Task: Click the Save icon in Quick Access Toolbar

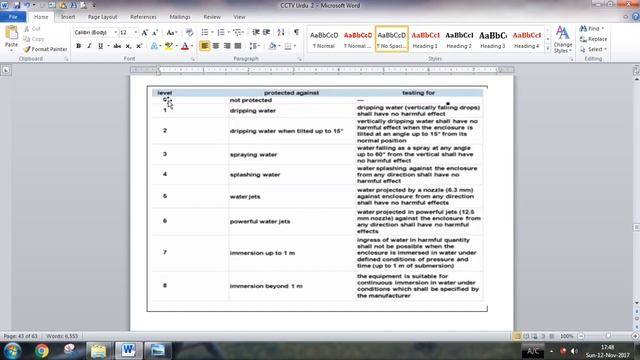Action: tap(17, 5)
